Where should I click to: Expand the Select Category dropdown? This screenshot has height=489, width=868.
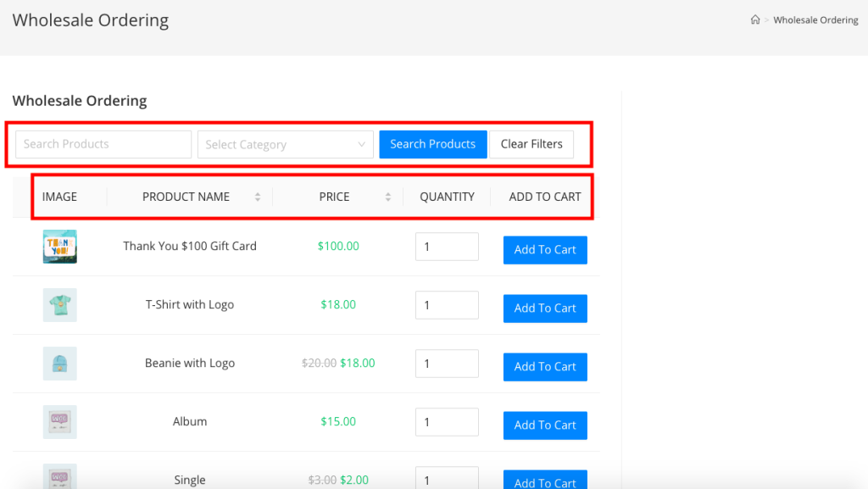point(285,145)
